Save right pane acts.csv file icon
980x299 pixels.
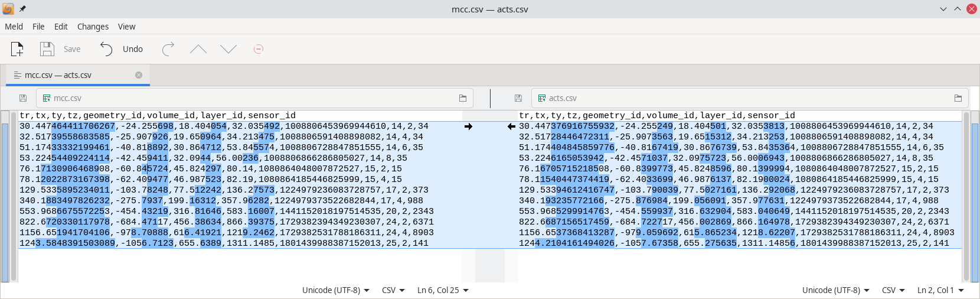518,98
